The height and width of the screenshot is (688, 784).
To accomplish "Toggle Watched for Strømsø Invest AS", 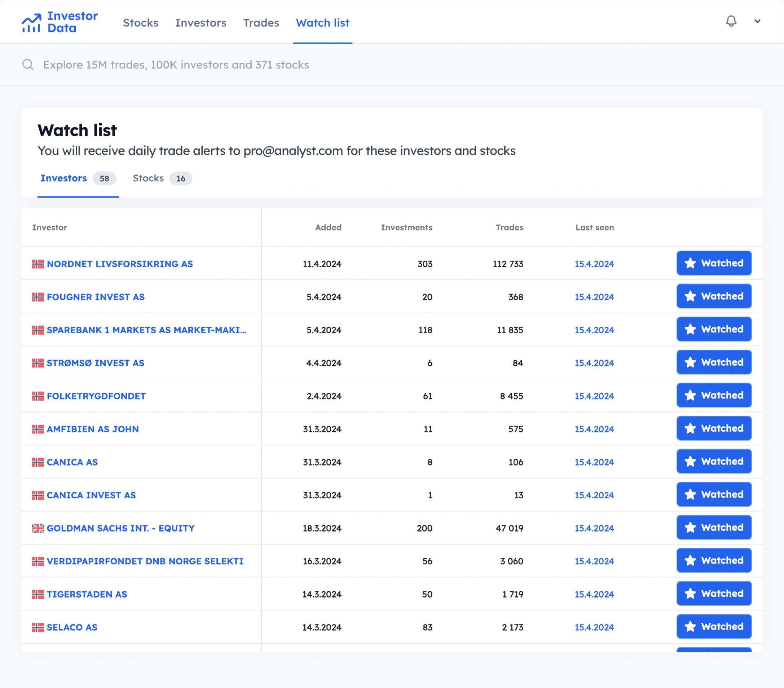I will pyautogui.click(x=713, y=362).
